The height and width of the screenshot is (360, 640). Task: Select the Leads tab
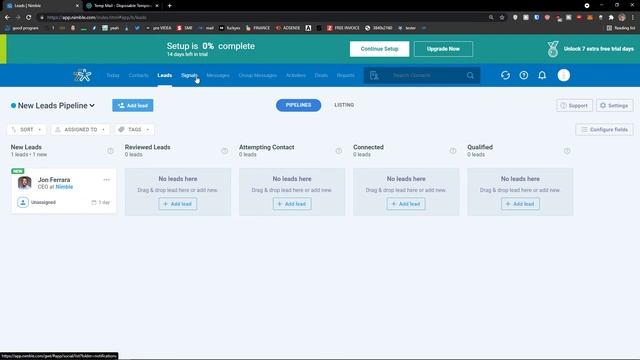[x=164, y=76]
